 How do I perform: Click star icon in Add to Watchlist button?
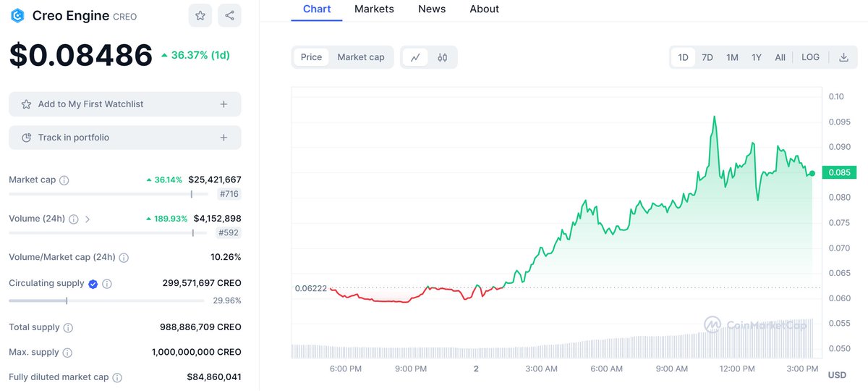click(26, 104)
